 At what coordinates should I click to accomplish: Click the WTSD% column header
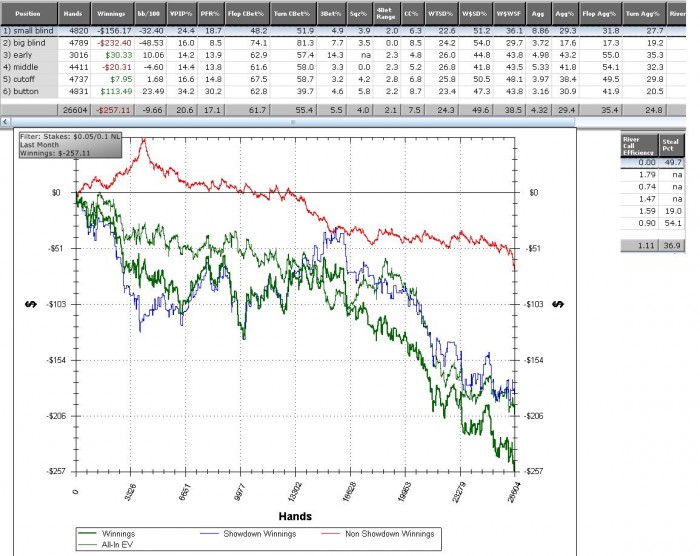441,14
